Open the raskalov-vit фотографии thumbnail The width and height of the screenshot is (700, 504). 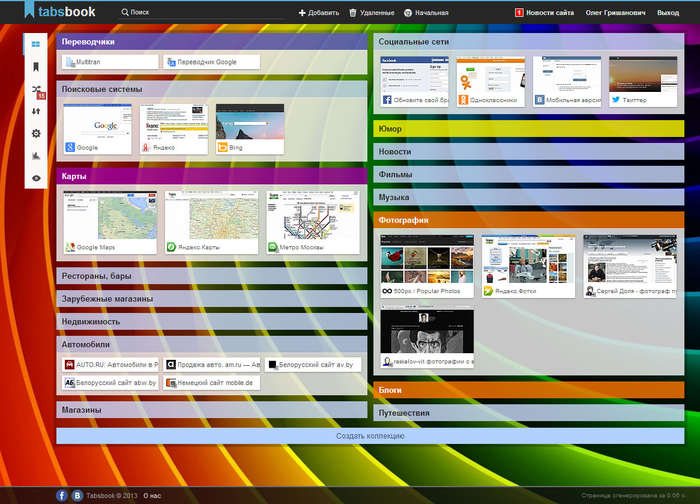(427, 337)
